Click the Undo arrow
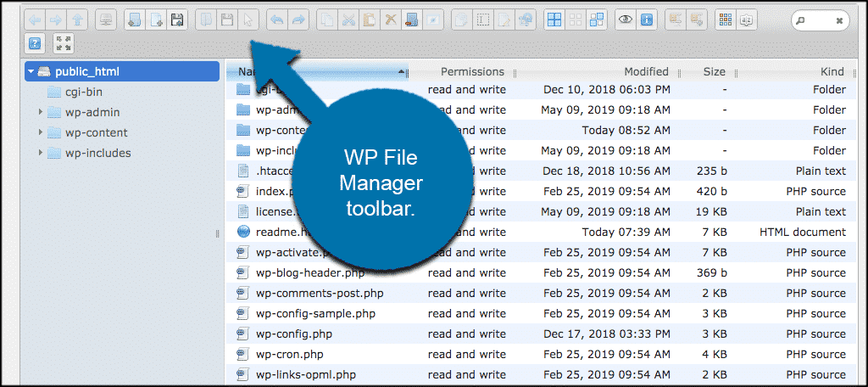Screen dimensions: 868x387 point(277,20)
